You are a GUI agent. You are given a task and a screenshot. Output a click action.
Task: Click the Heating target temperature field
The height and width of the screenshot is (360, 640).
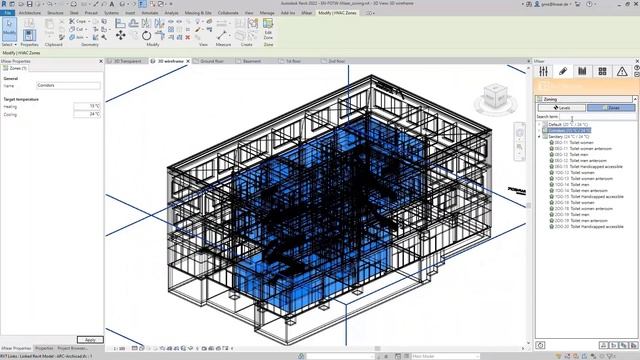[87, 106]
